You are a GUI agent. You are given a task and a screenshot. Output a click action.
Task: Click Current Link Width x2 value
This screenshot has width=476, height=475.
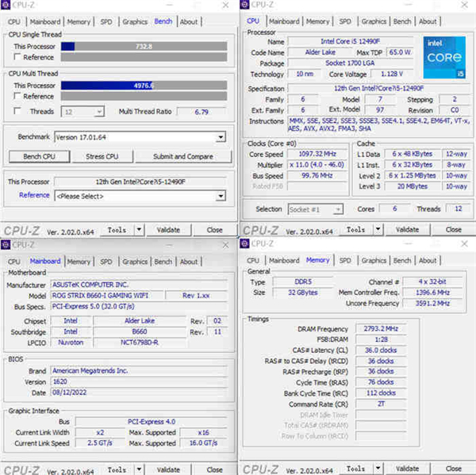coord(100,432)
